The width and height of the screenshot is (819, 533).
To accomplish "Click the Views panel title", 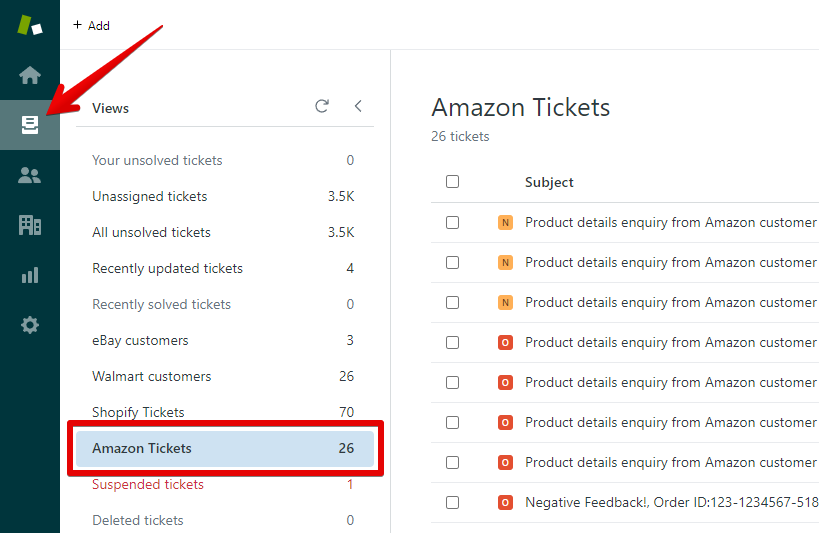I will [110, 108].
